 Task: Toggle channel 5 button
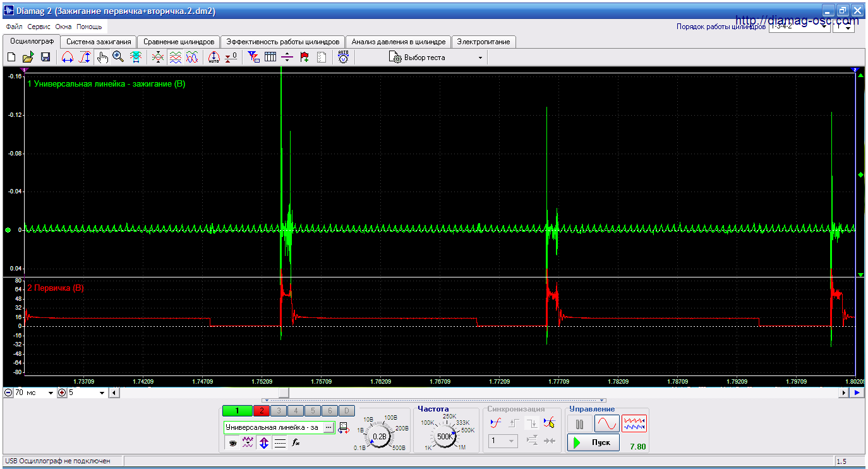313,411
